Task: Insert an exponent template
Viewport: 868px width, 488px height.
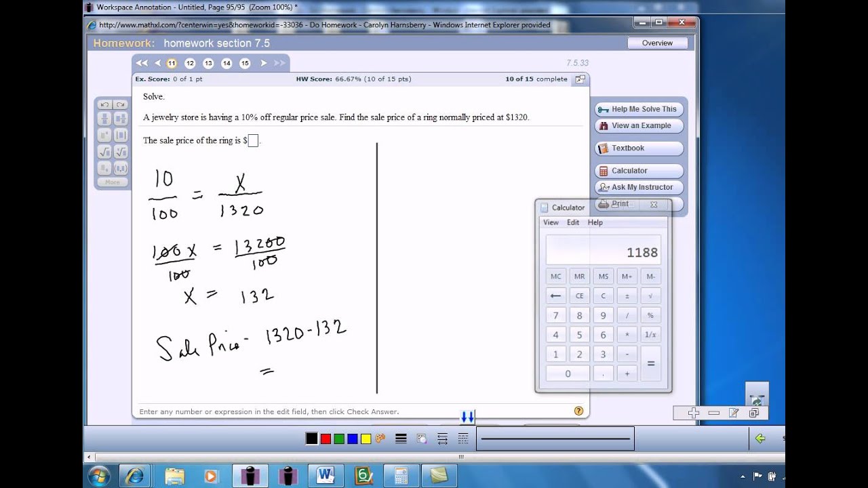Action: (104, 136)
